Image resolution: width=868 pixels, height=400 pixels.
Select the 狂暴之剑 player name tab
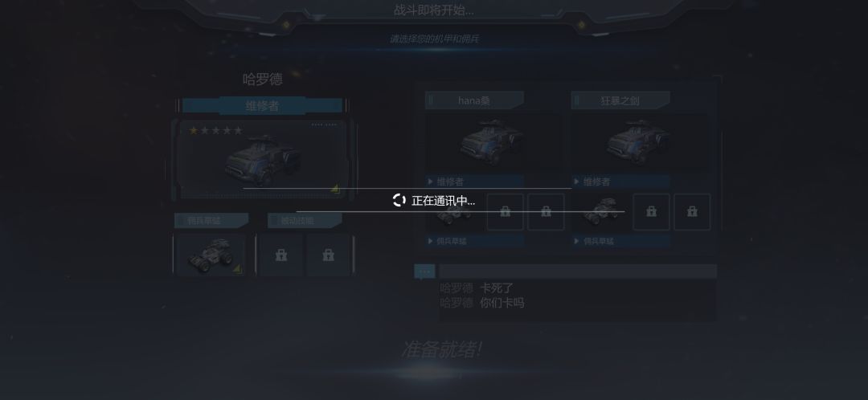[x=620, y=100]
